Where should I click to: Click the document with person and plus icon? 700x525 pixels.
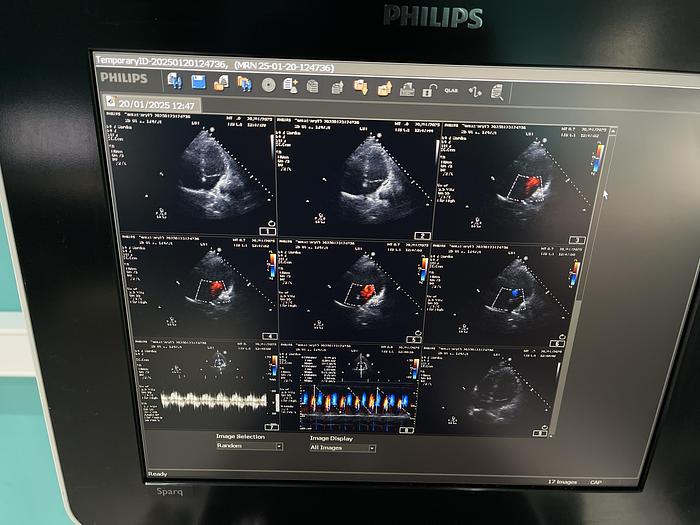291,85
